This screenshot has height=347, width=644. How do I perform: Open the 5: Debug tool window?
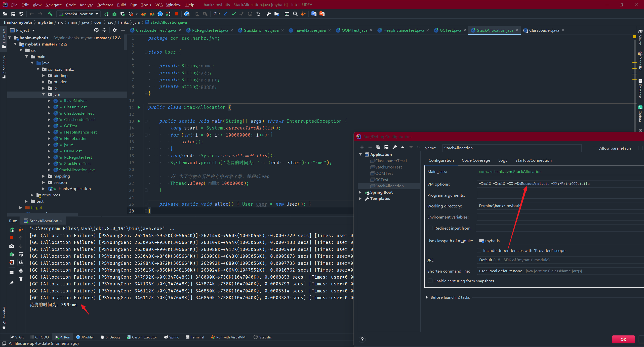[x=110, y=337]
